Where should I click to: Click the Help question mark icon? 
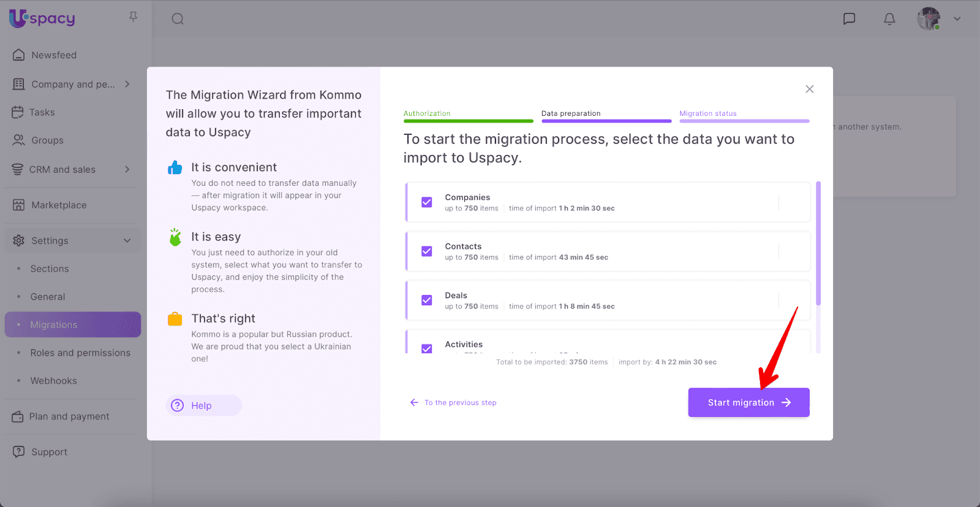[178, 405]
